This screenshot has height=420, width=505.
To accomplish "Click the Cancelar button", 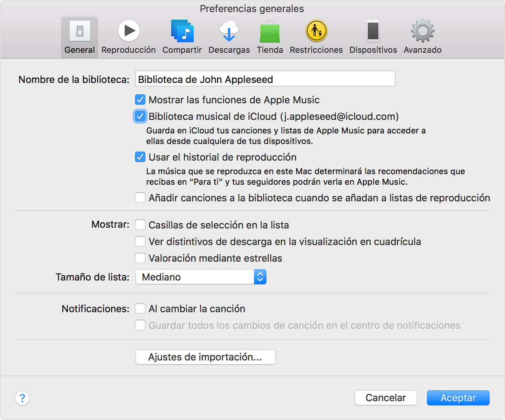I will pyautogui.click(x=386, y=398).
